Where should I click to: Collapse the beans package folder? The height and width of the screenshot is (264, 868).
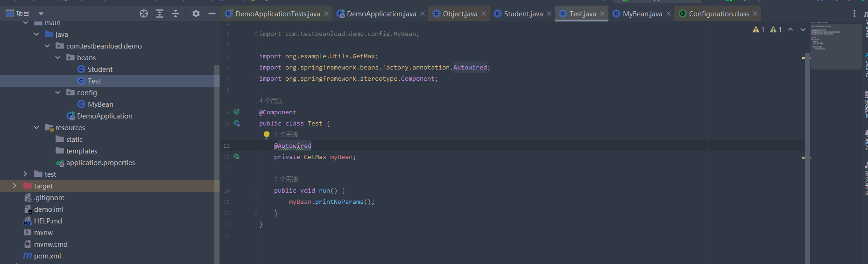[58, 57]
